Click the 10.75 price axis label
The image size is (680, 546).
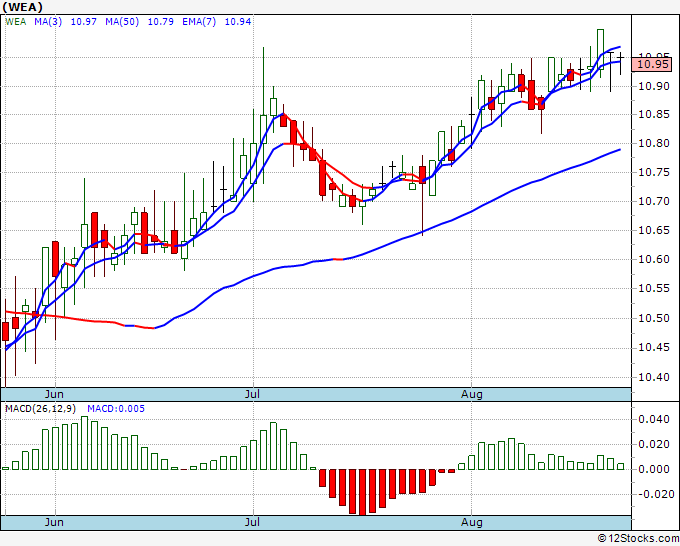point(654,173)
